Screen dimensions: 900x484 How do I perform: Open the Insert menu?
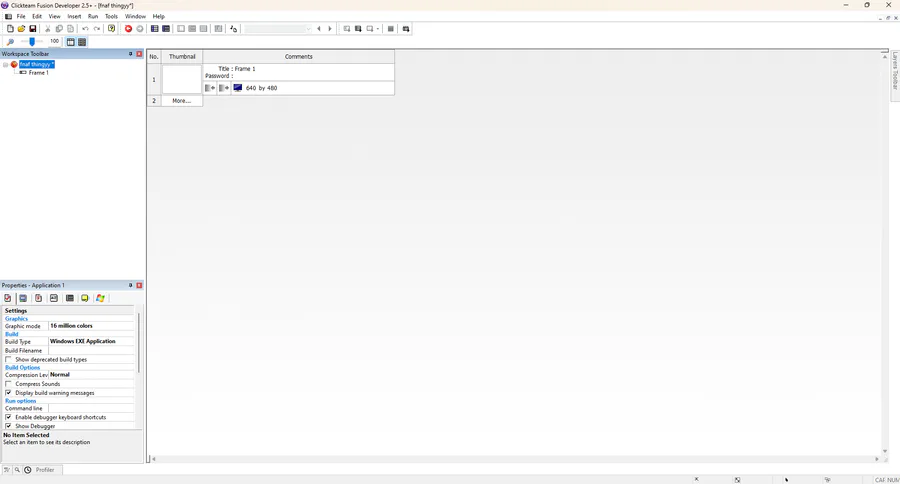click(x=74, y=17)
